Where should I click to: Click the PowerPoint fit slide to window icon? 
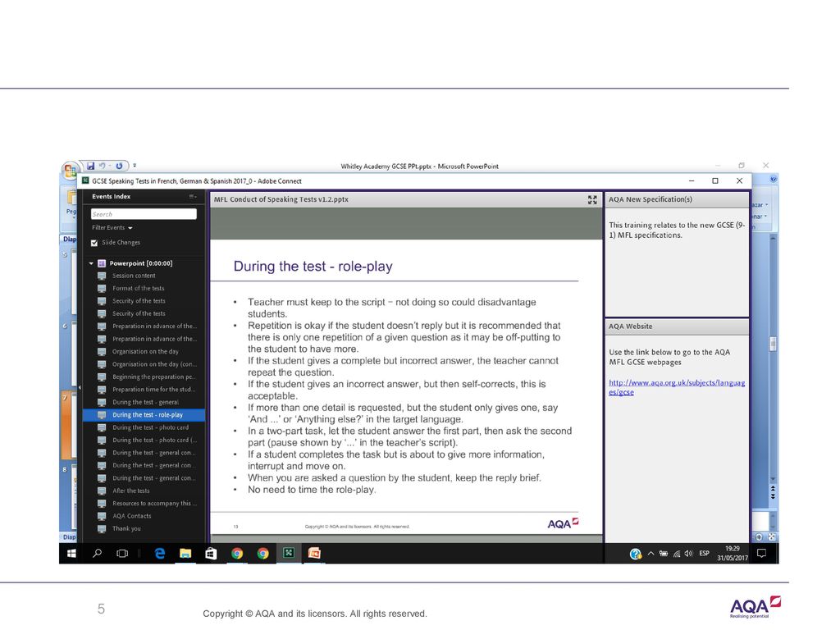772,536
